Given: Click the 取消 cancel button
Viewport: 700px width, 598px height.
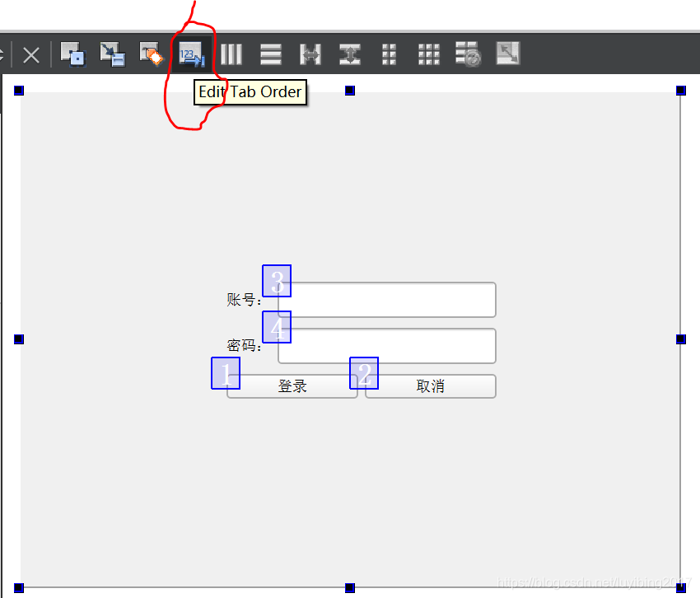Looking at the screenshot, I should (x=431, y=386).
